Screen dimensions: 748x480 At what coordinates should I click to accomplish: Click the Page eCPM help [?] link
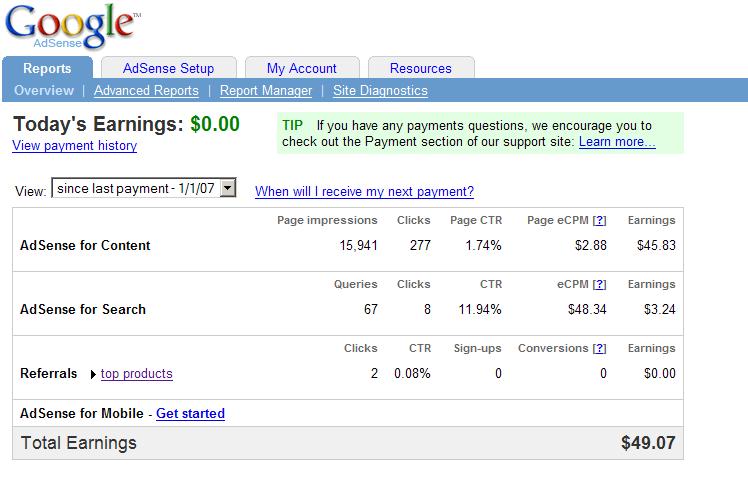tap(599, 220)
